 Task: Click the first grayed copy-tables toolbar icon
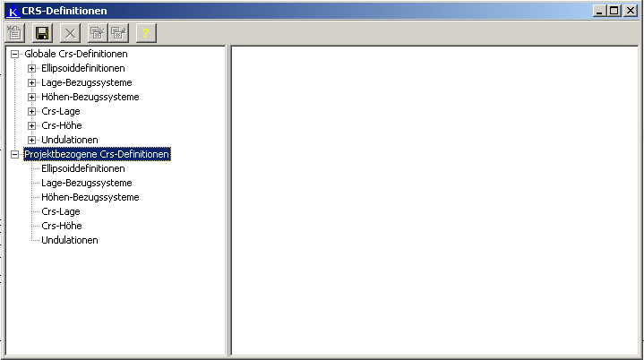pos(98,33)
